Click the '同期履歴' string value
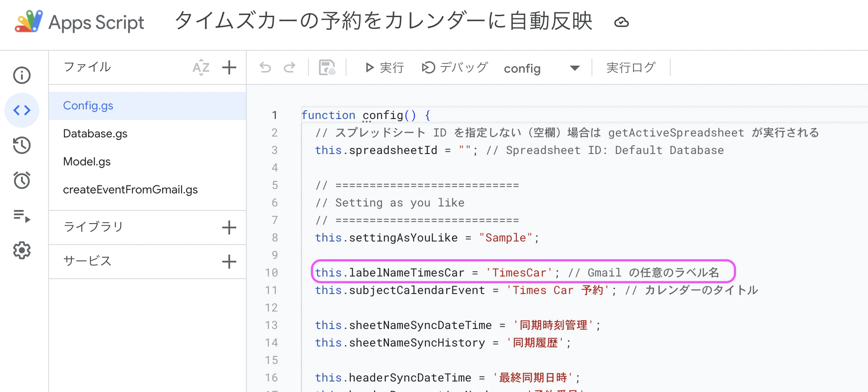 535,343
